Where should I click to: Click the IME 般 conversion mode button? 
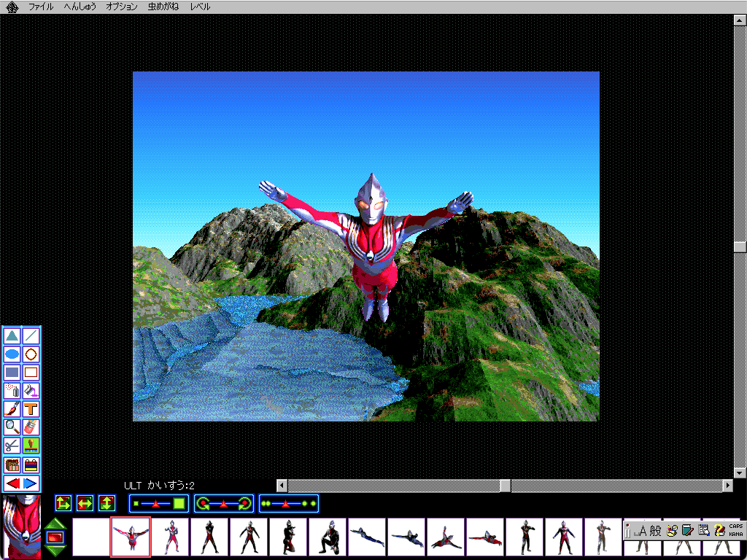tap(656, 531)
